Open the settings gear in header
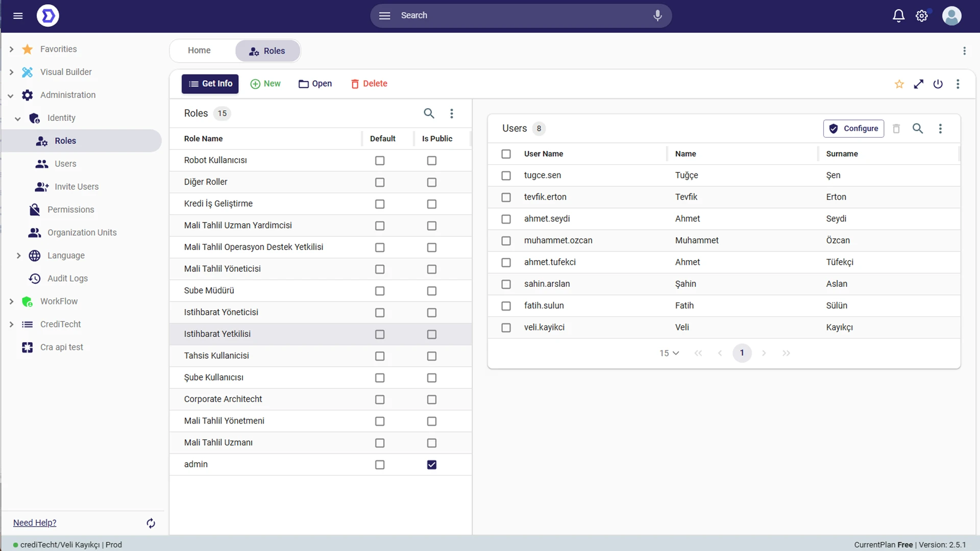 click(x=922, y=16)
